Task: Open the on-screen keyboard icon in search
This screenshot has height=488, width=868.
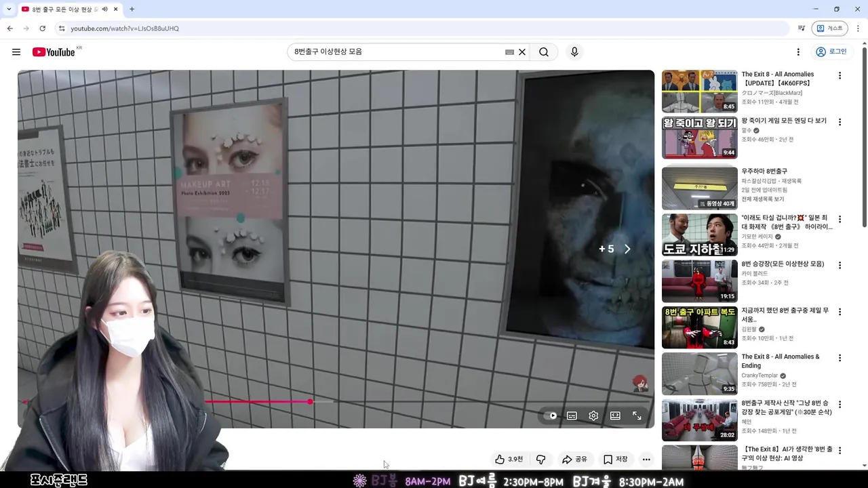Action: pos(509,52)
